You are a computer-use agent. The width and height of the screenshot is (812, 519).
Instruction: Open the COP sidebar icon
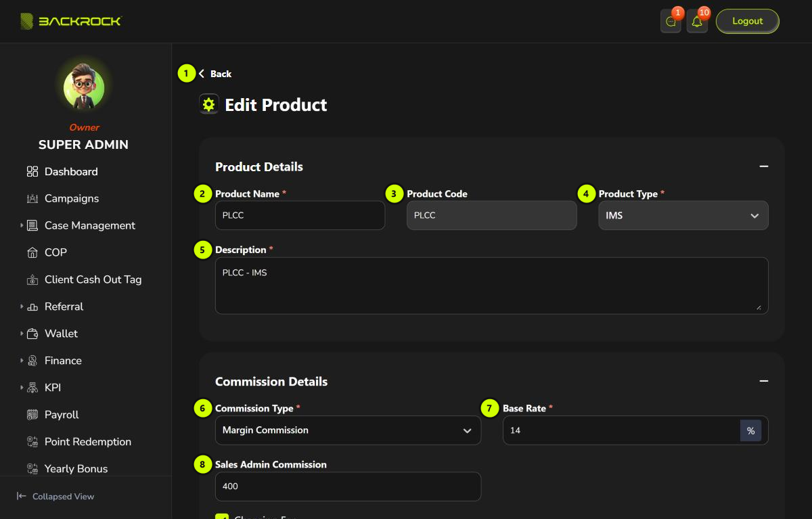coord(32,252)
